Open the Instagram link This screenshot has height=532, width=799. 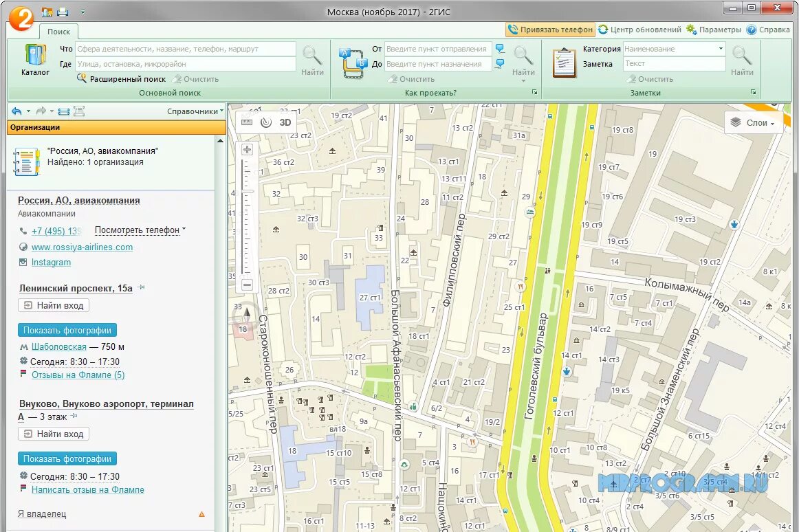pos(51,262)
